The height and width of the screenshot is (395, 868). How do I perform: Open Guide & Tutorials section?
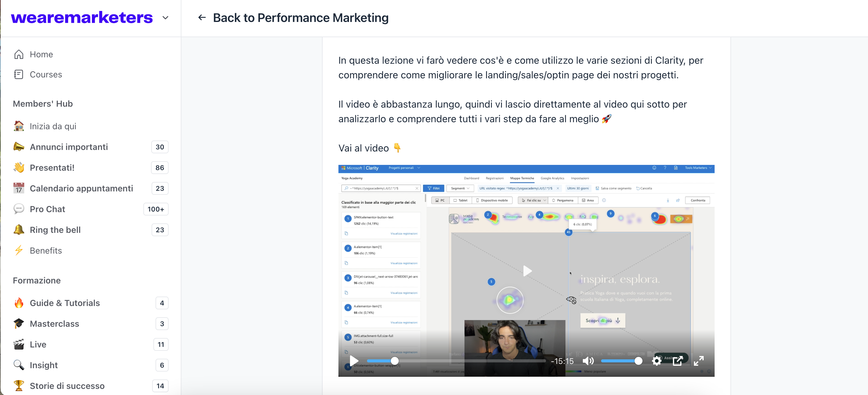tap(65, 303)
